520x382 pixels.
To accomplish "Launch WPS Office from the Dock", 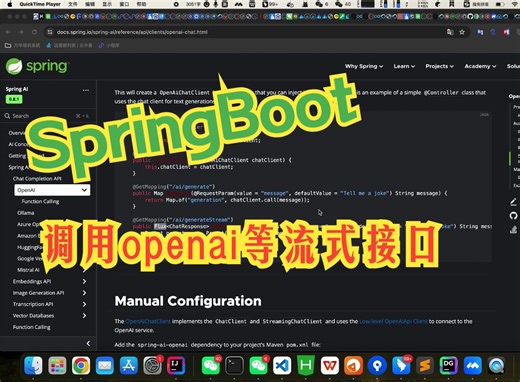I will (330, 366).
